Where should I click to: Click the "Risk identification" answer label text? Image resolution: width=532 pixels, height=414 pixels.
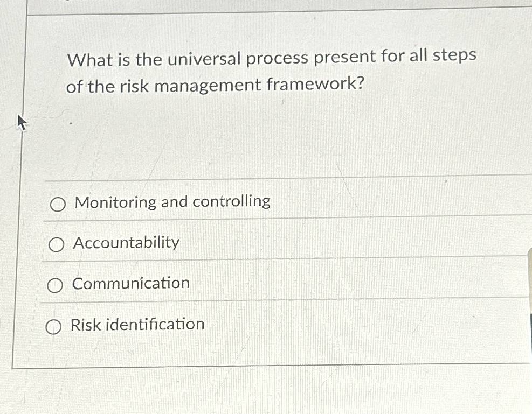click(137, 324)
